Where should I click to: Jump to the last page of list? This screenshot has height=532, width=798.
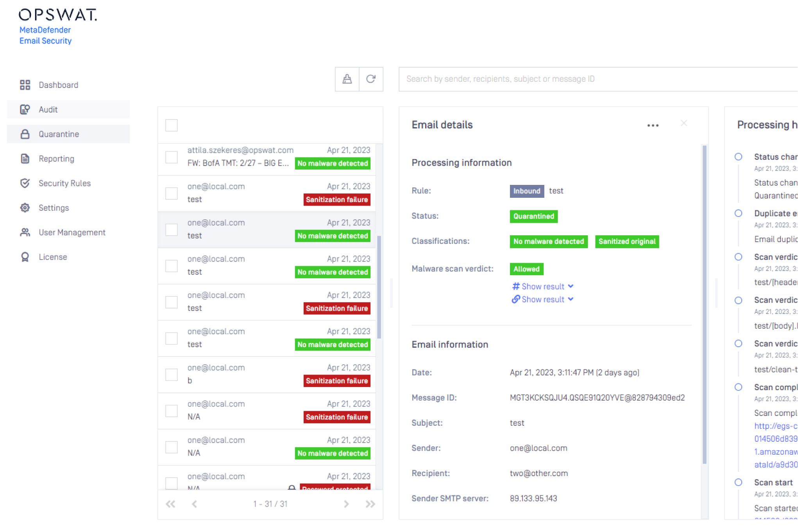(x=370, y=504)
